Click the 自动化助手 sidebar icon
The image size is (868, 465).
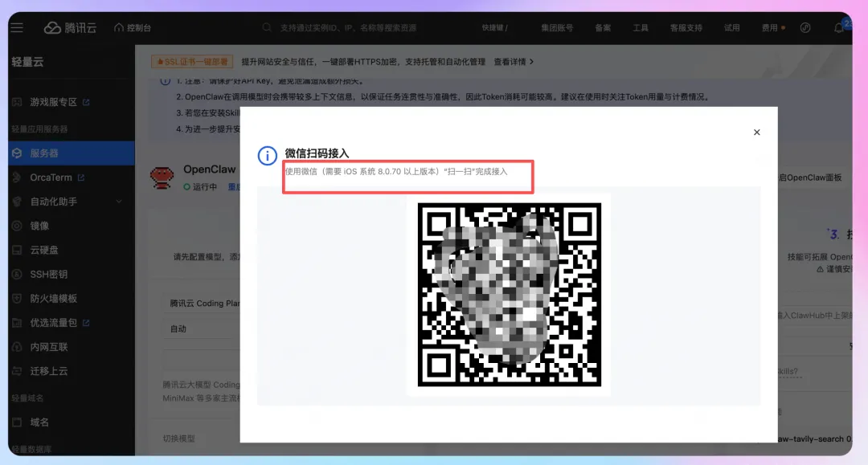17,202
